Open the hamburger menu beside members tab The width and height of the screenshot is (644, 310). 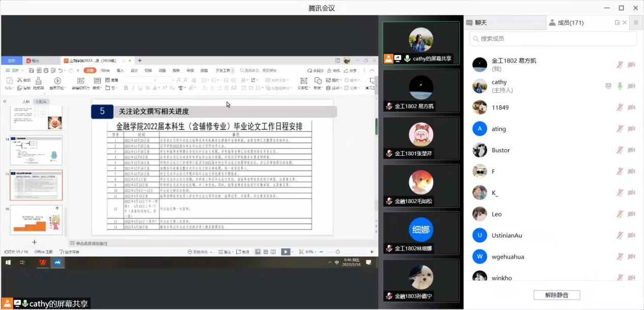pyautogui.click(x=636, y=23)
